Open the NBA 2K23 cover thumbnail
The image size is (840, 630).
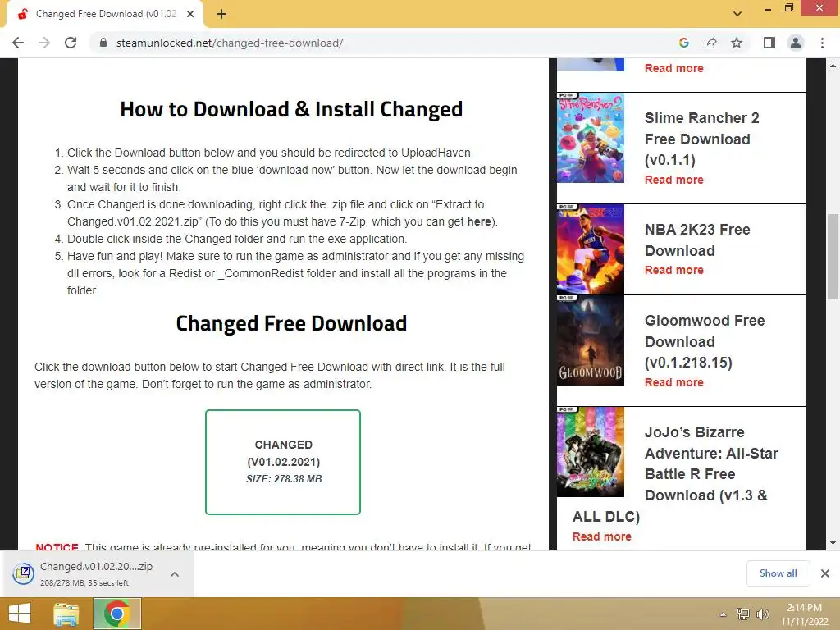click(591, 249)
